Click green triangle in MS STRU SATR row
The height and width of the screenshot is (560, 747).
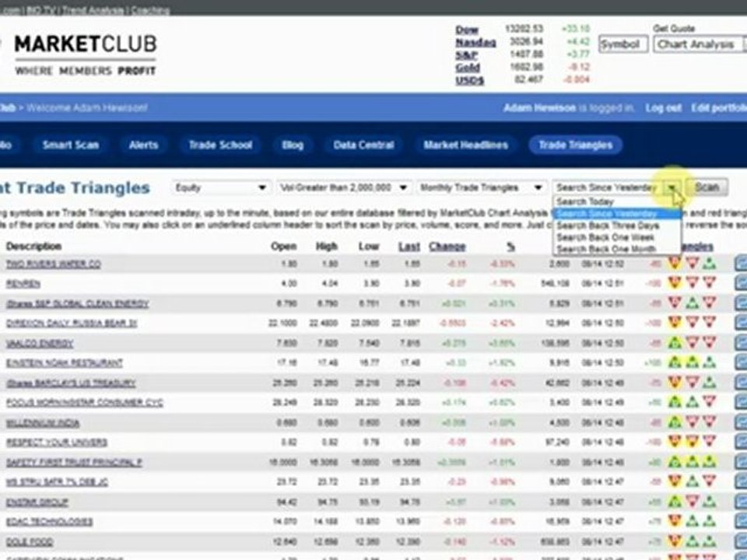pyautogui.click(x=693, y=481)
